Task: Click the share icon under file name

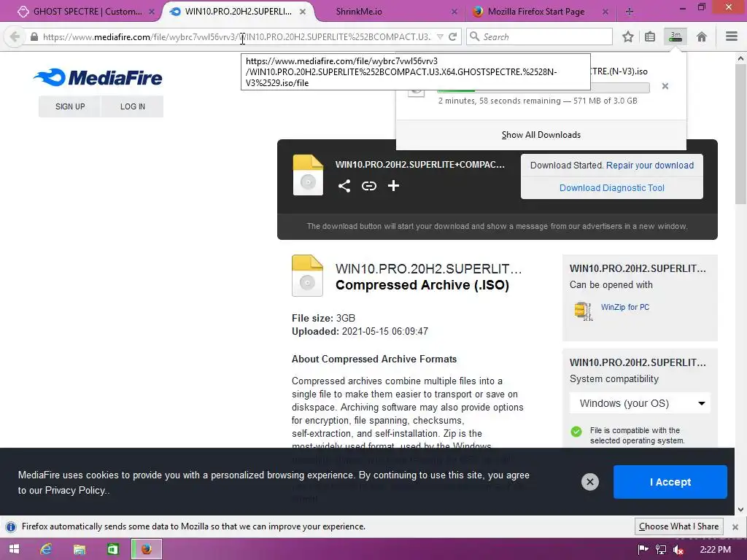Action: [x=344, y=186]
